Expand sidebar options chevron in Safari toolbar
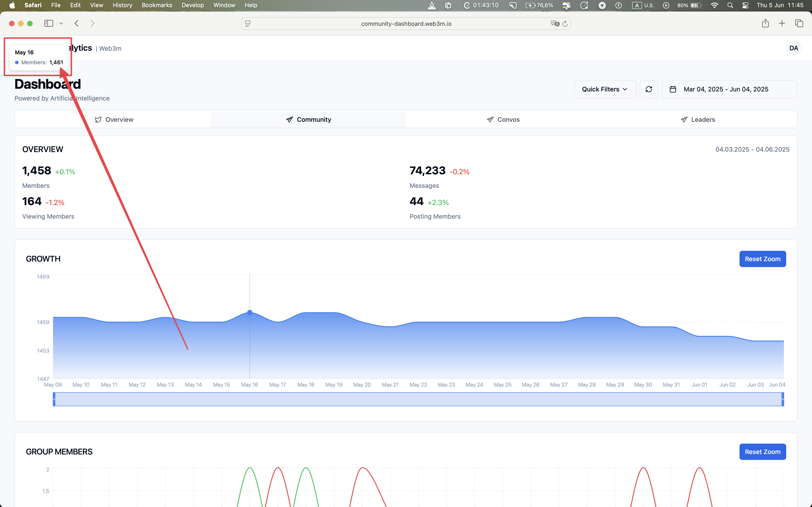The height and width of the screenshot is (507, 812). (x=61, y=24)
